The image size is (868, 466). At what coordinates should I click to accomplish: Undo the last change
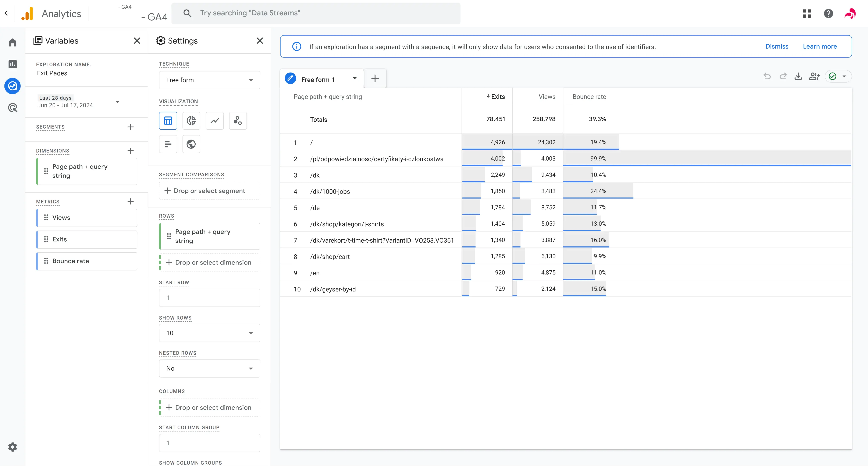[x=767, y=76]
